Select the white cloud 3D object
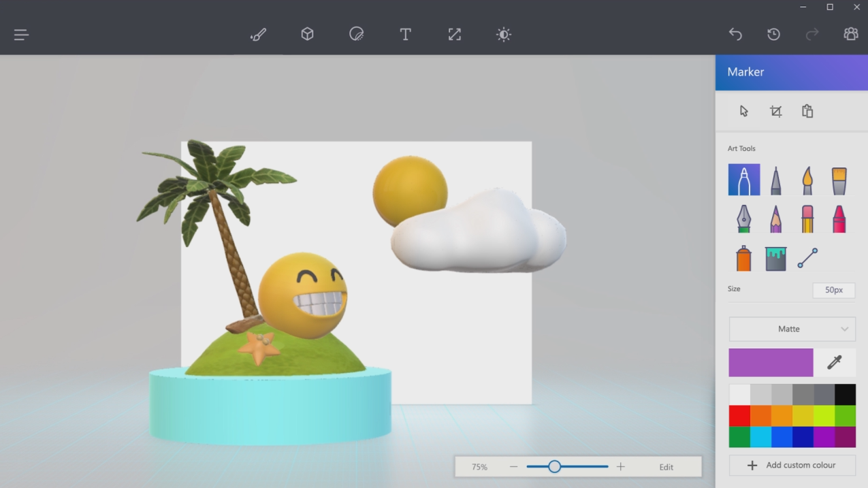 click(x=480, y=231)
